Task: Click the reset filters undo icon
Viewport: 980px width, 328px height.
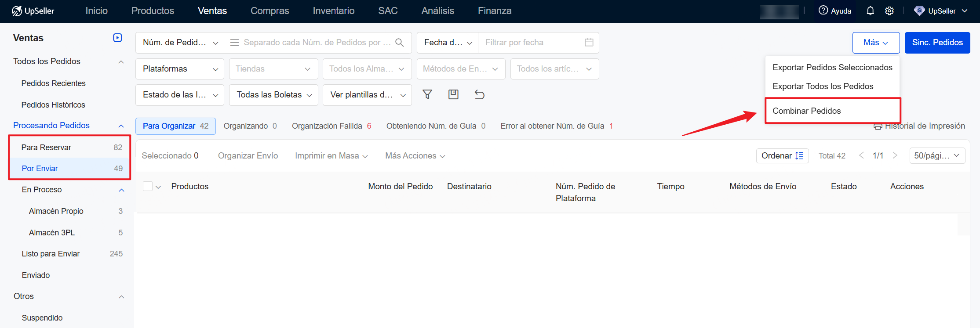Action: pyautogui.click(x=480, y=94)
